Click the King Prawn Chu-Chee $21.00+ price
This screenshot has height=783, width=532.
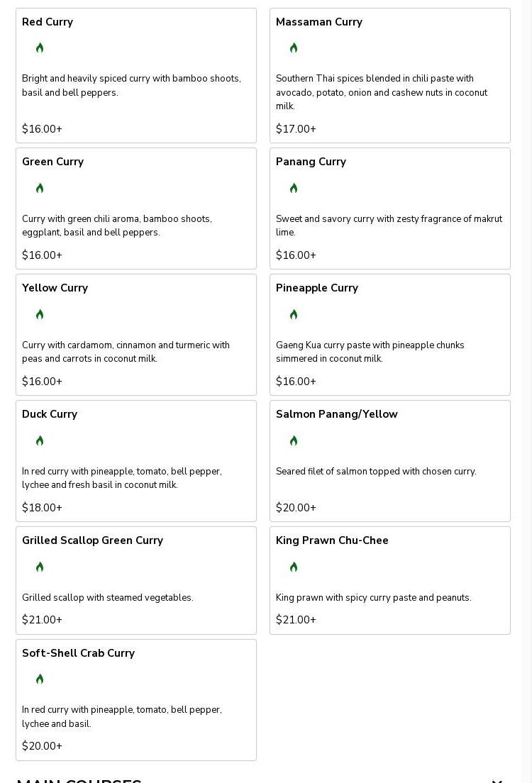[x=296, y=620]
